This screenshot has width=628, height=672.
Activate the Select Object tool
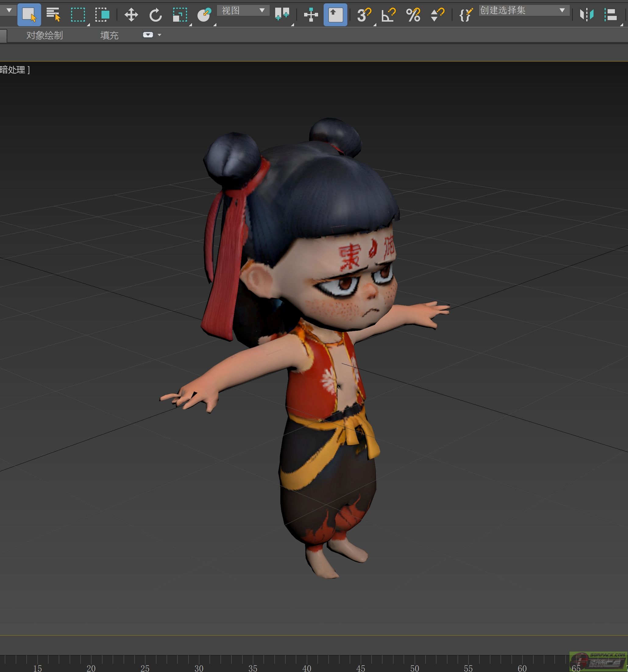coord(29,15)
